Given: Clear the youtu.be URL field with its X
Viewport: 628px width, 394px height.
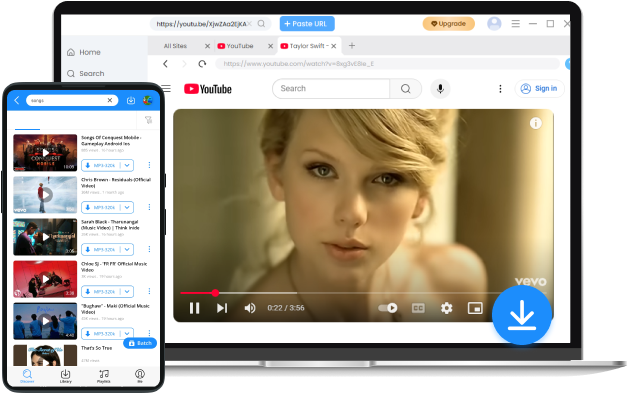Looking at the screenshot, I should [x=250, y=24].
